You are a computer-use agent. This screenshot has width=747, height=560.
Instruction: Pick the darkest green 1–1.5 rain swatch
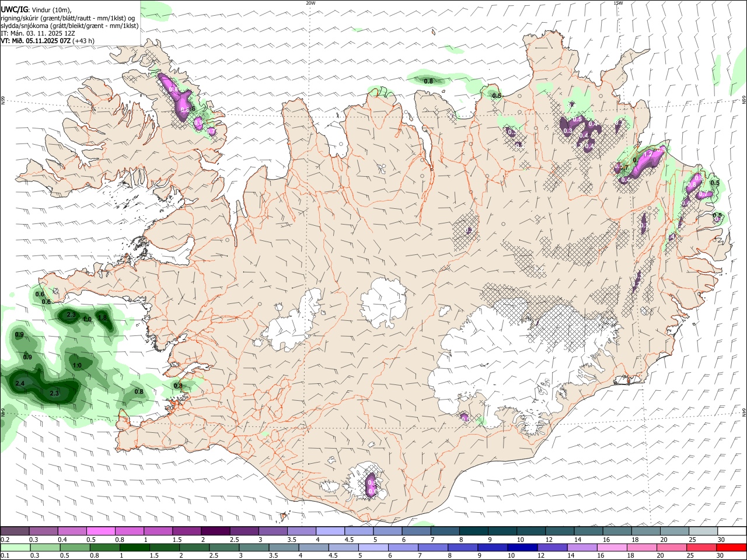[135, 547]
